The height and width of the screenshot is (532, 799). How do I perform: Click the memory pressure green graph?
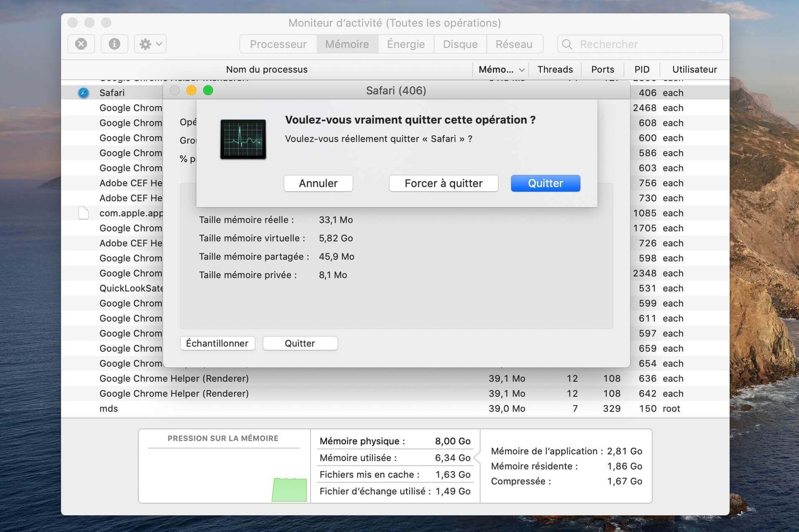[x=290, y=490]
